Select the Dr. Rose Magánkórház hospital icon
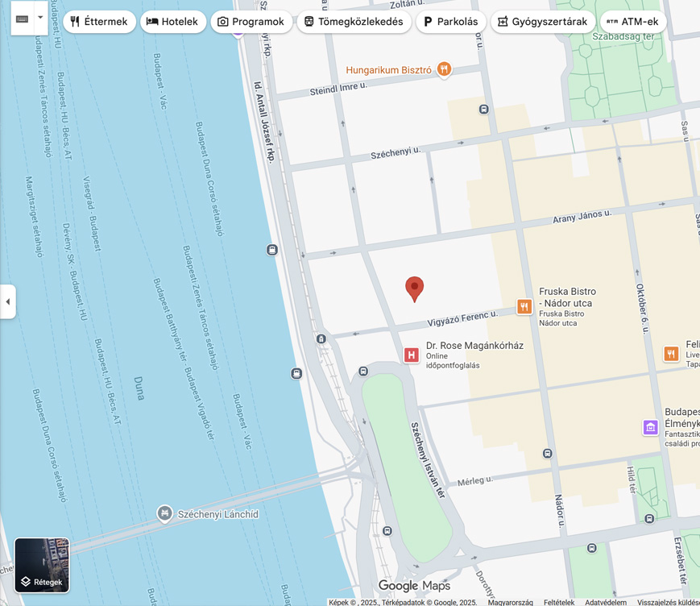This screenshot has width=700, height=606. coord(411,355)
